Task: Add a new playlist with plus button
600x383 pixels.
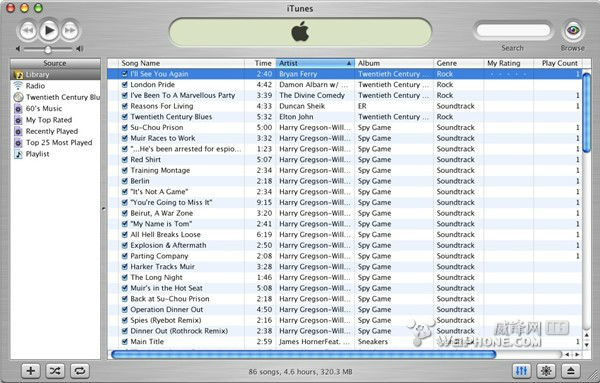Action: pos(31,370)
